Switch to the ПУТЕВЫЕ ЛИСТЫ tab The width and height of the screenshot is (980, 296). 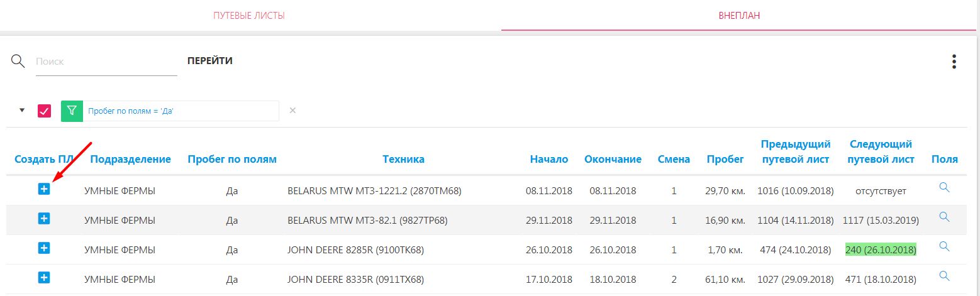pyautogui.click(x=249, y=16)
